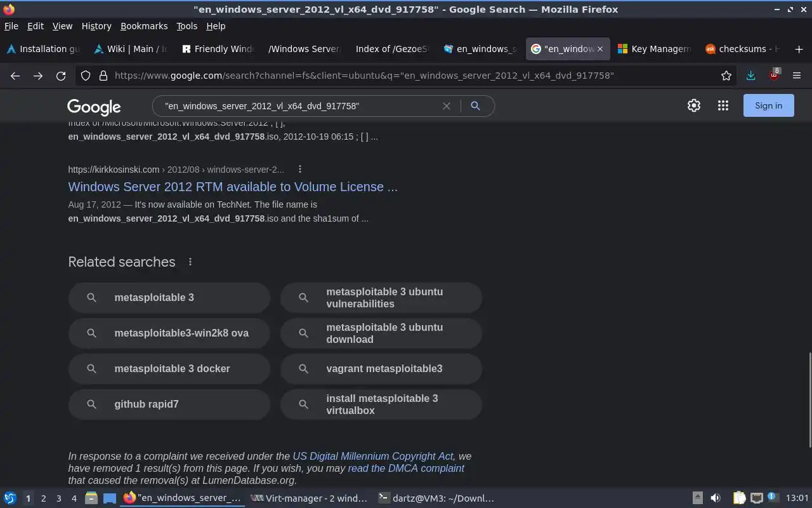This screenshot has height=508, width=812.
Task: Open the network status tray icon
Action: (x=756, y=498)
